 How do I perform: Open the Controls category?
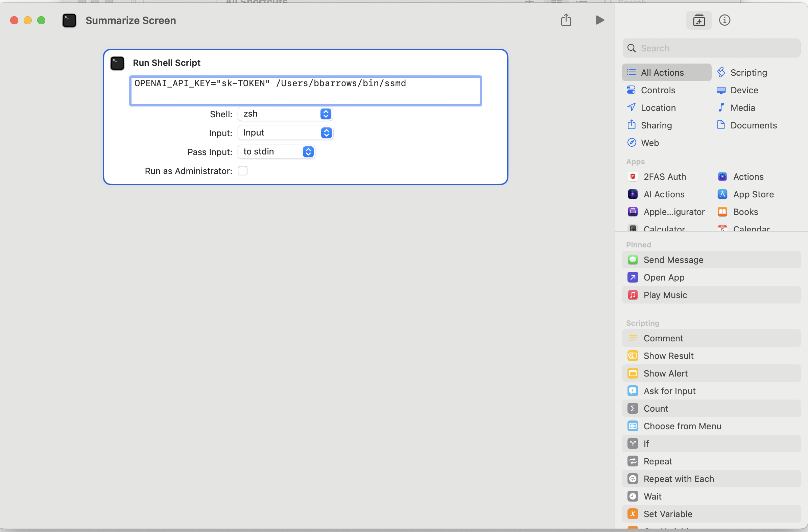coord(658,90)
